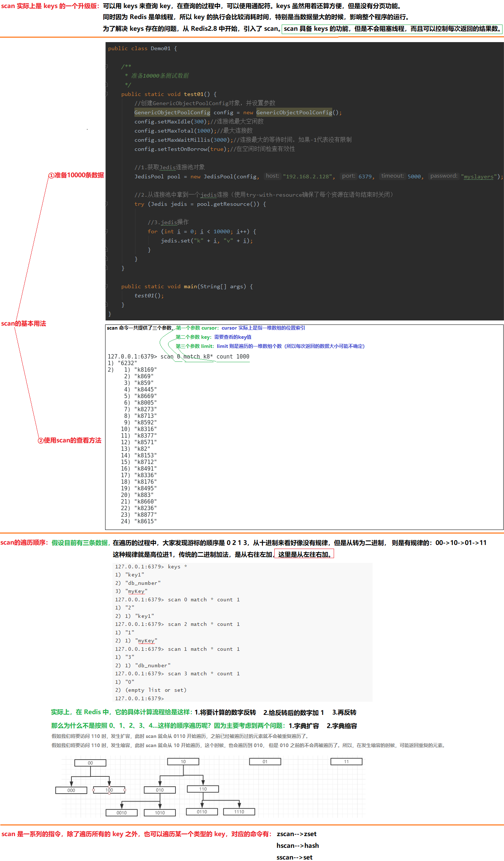This screenshot has width=504, height=861.
Task: Collapse the main method fold marker
Action: [107, 286]
